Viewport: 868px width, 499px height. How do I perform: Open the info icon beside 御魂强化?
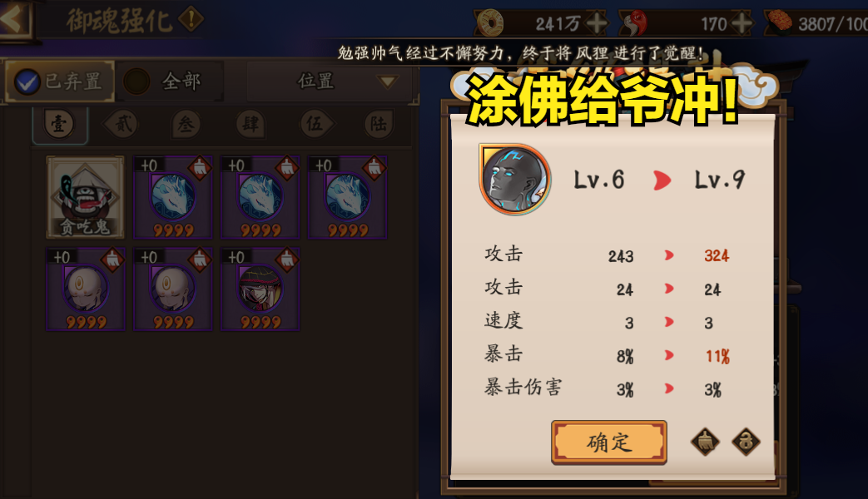click(x=191, y=19)
